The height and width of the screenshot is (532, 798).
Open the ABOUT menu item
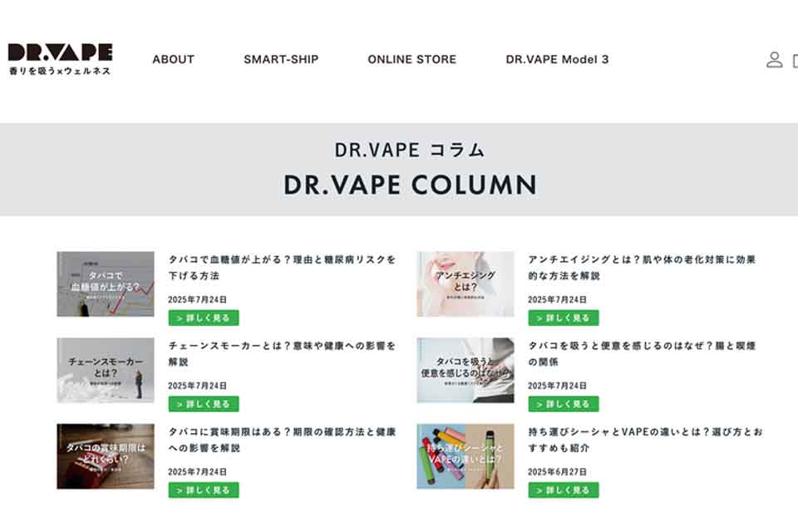click(173, 60)
